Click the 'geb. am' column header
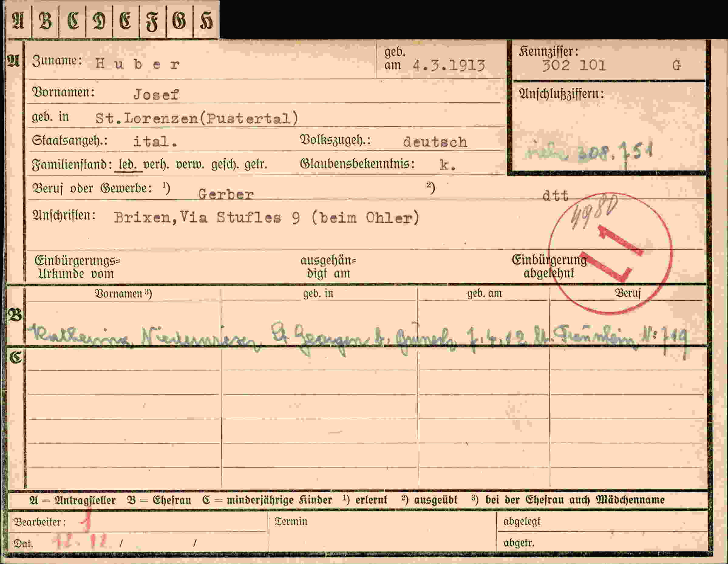Viewport: 728px width, 564px height. click(484, 293)
